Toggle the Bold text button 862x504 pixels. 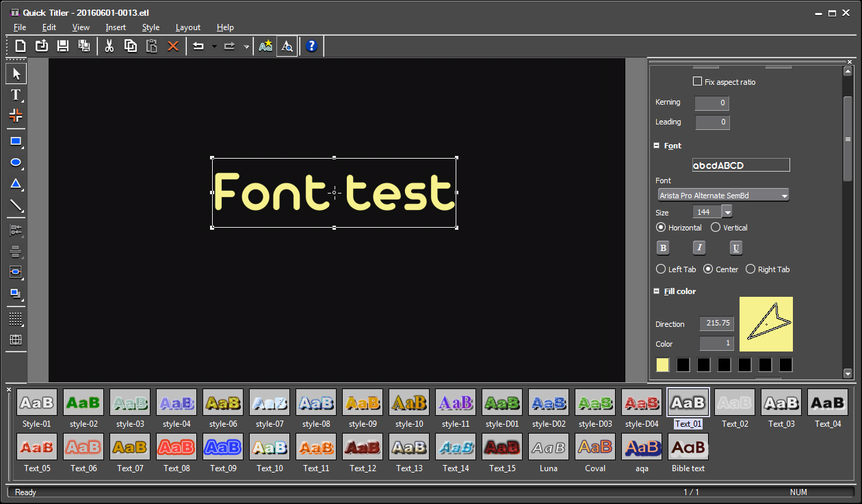(x=663, y=248)
